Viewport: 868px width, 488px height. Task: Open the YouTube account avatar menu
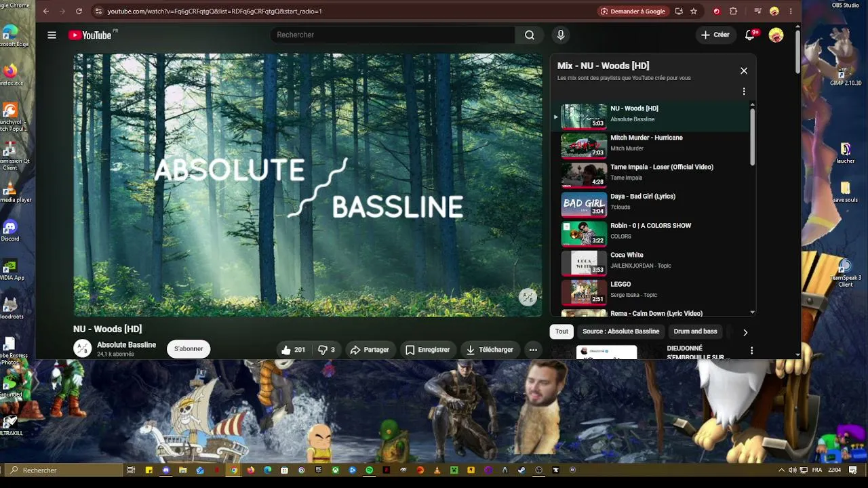coord(776,35)
